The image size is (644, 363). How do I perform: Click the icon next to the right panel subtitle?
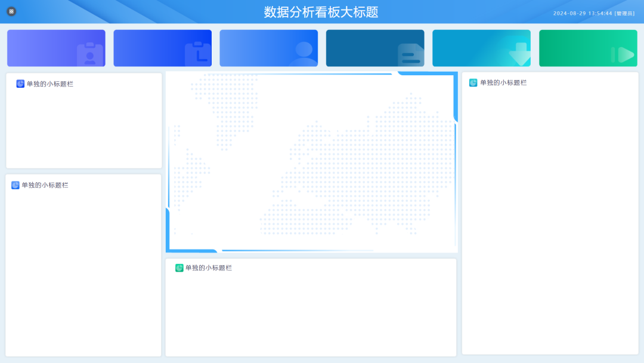(x=473, y=82)
